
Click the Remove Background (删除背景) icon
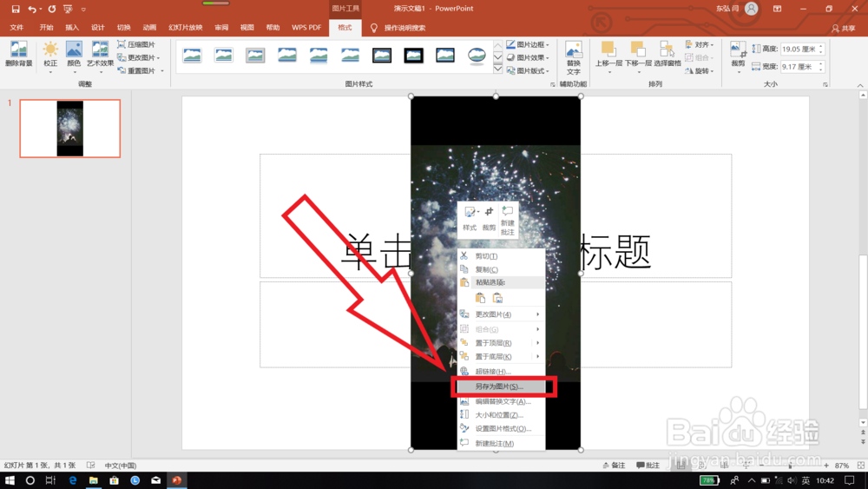coord(19,54)
